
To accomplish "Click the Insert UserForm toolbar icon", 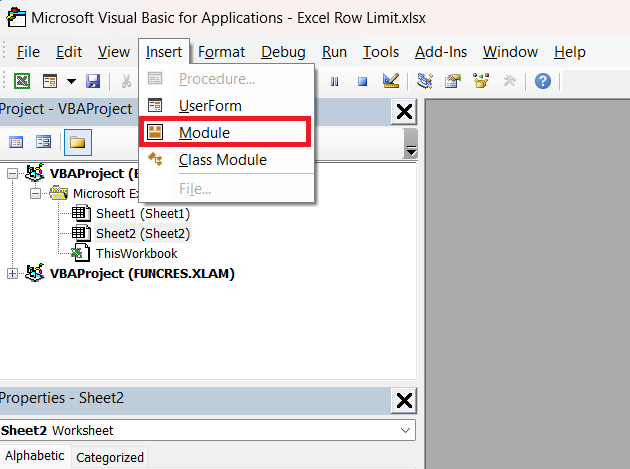I will [50, 81].
